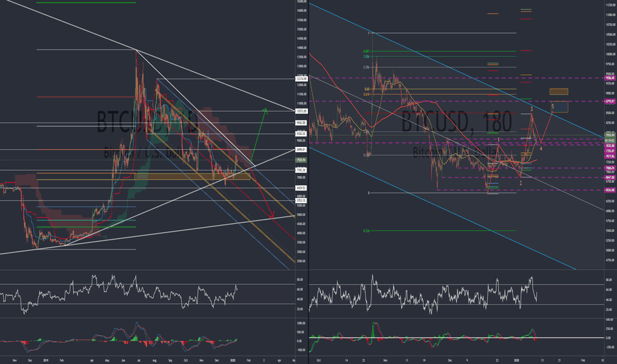Screen dimensions: 617x364
Task: Select the orange target box above wave 5
Action: [559, 92]
